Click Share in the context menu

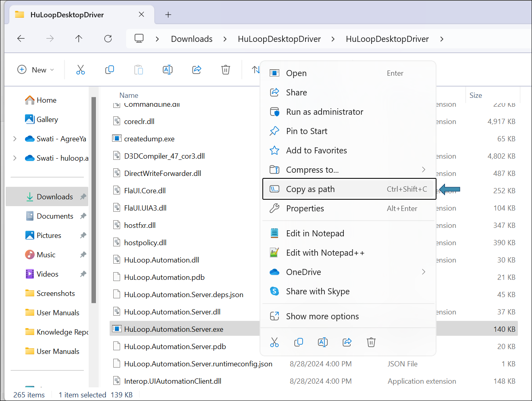pyautogui.click(x=349, y=93)
